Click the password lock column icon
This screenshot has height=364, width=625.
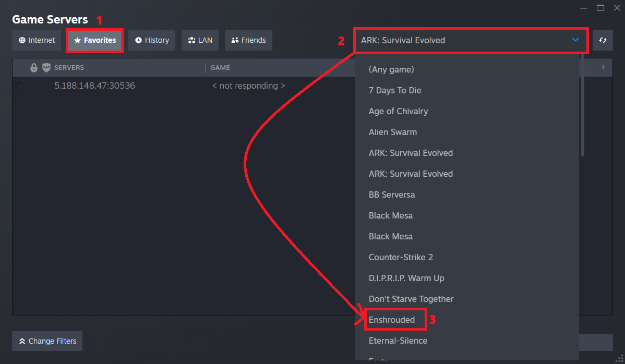point(34,68)
